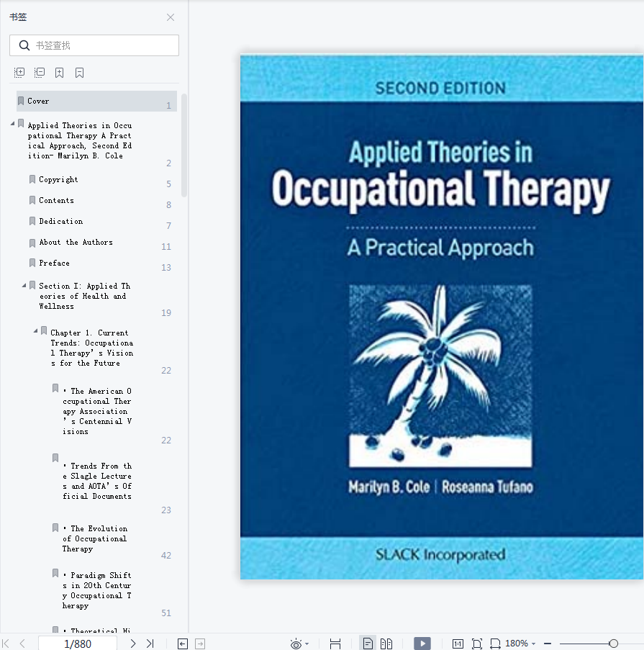Open About the Authors bookmark

tap(76, 242)
